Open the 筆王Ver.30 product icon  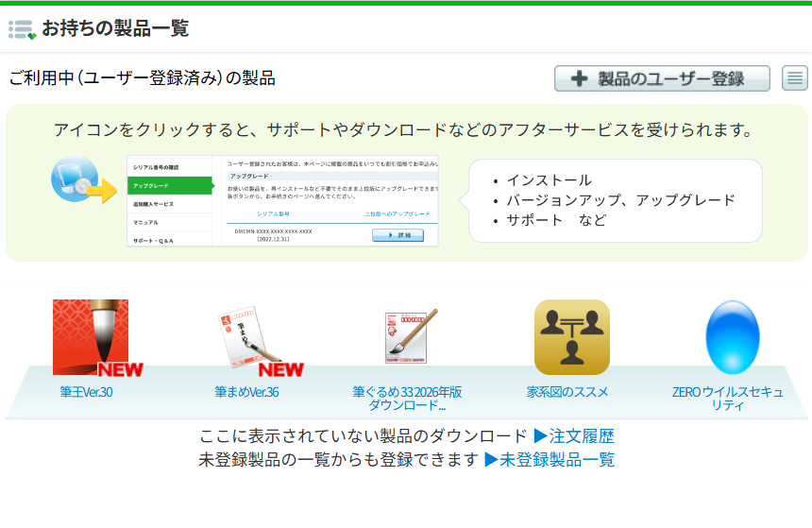coord(90,335)
